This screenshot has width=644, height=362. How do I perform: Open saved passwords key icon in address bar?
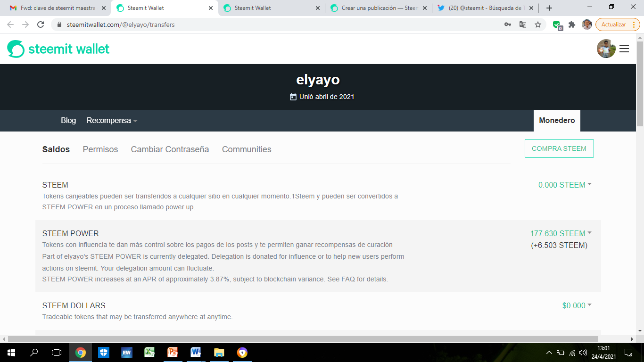(508, 25)
